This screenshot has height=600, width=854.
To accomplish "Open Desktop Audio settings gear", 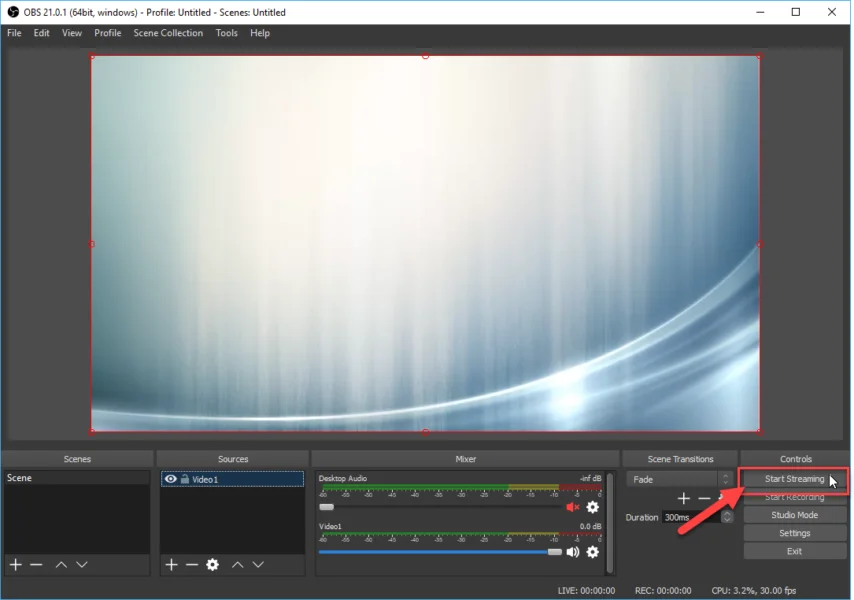I will coord(593,508).
